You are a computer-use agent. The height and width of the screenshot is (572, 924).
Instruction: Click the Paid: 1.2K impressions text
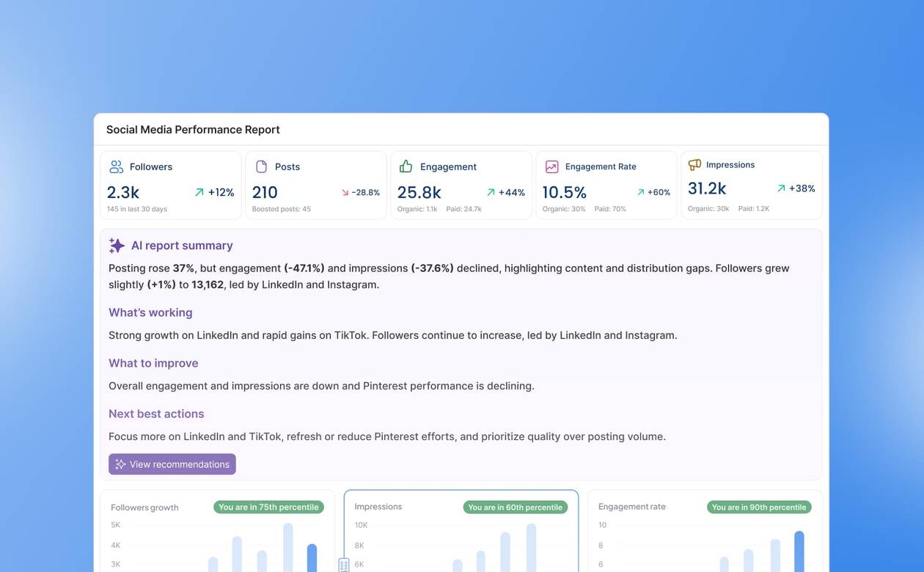pyautogui.click(x=755, y=209)
